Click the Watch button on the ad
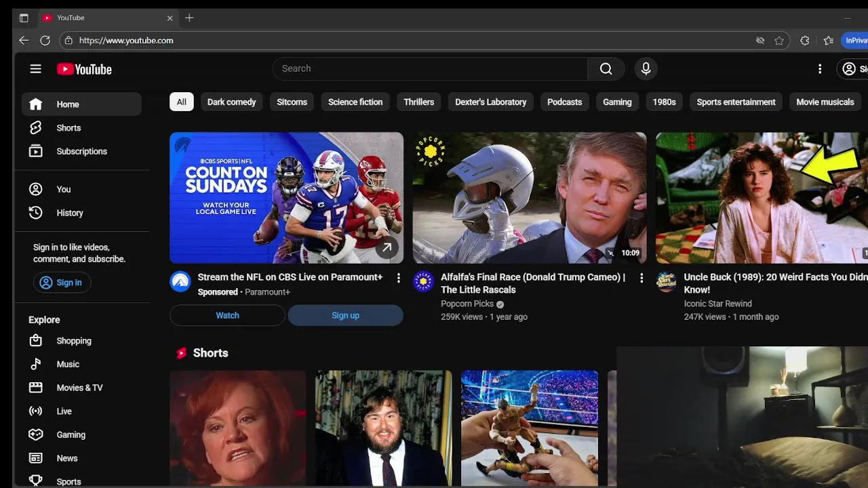Screen dimensions: 868x488 point(227,315)
